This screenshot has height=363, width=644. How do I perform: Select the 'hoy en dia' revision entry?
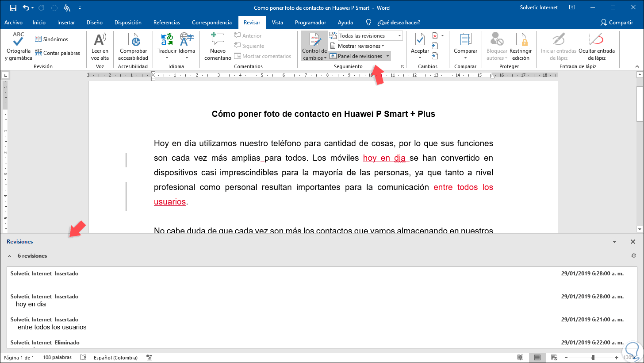pyautogui.click(x=322, y=300)
